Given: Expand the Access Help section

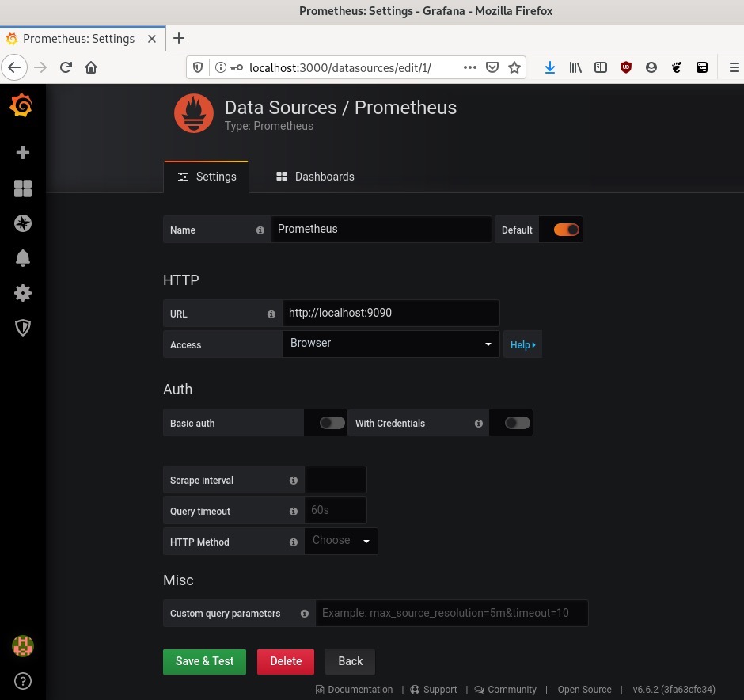Looking at the screenshot, I should [522, 345].
